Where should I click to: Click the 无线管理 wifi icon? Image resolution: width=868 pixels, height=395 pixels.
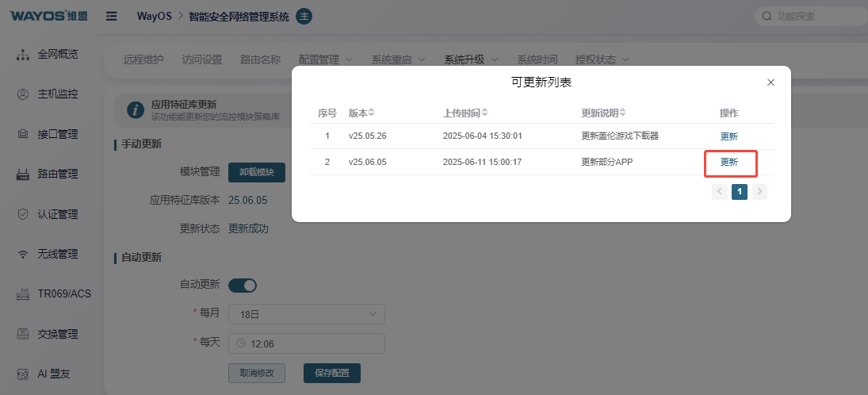pos(23,255)
